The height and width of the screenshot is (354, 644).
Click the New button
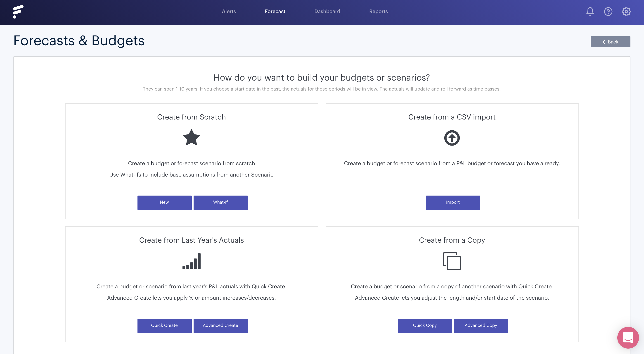pos(164,203)
